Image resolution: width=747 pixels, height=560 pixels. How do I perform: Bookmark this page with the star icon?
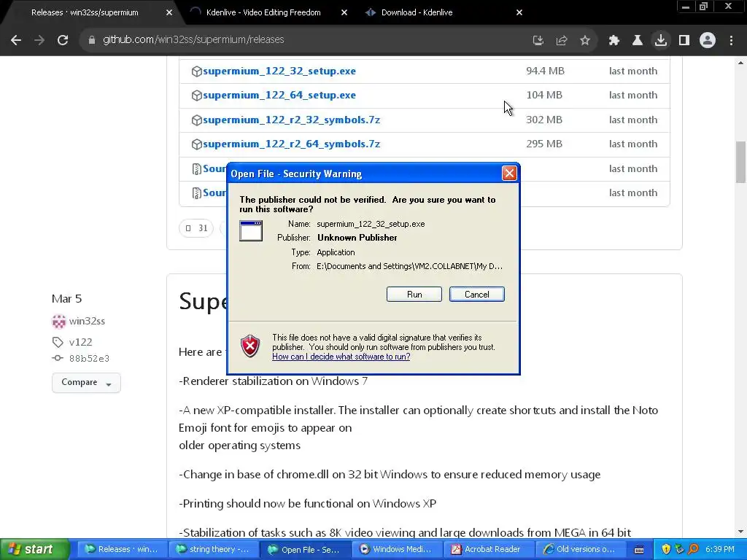point(585,41)
